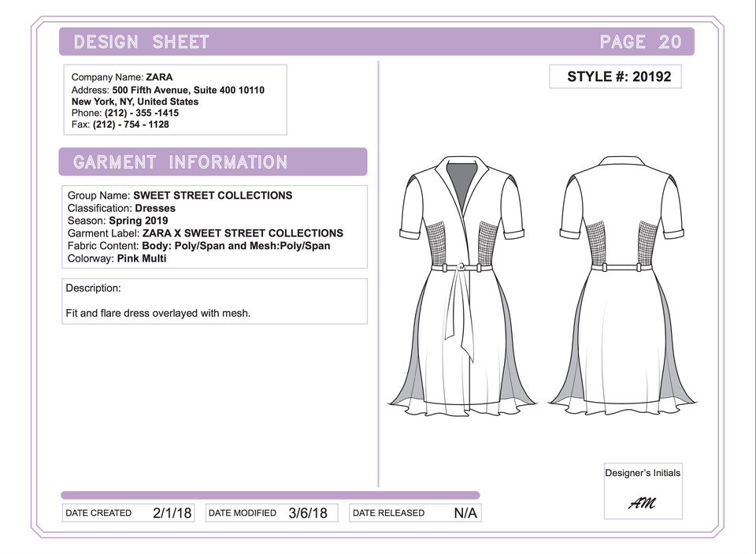This screenshot has height=554, width=756.
Task: Select the Fax: (212) - 754 - 1128 line
Action: tap(120, 125)
